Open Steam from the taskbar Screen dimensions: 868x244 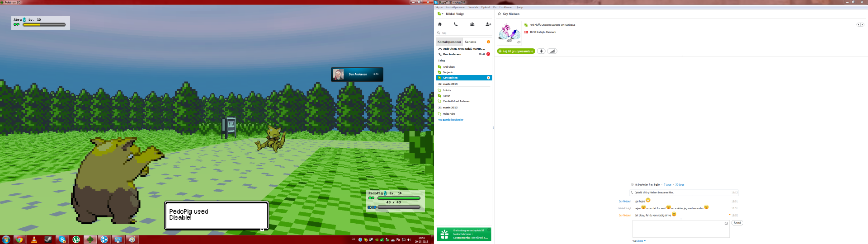coord(48,239)
